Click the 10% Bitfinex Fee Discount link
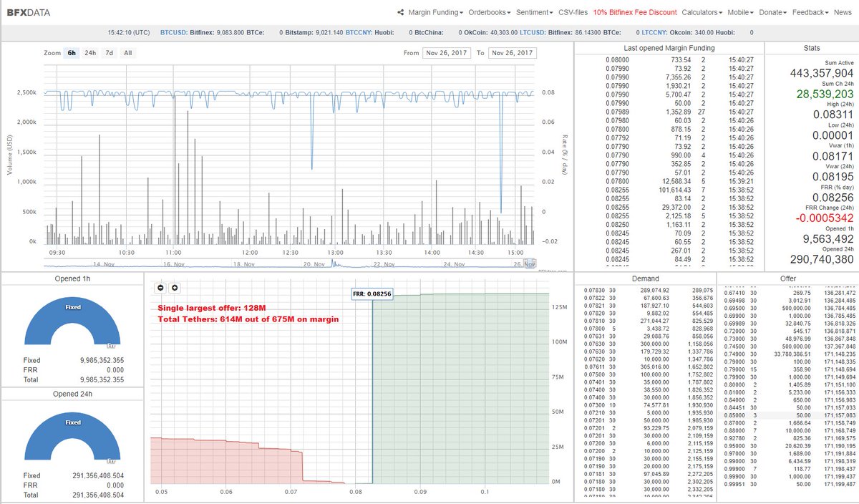The height and width of the screenshot is (504, 859). [635, 13]
